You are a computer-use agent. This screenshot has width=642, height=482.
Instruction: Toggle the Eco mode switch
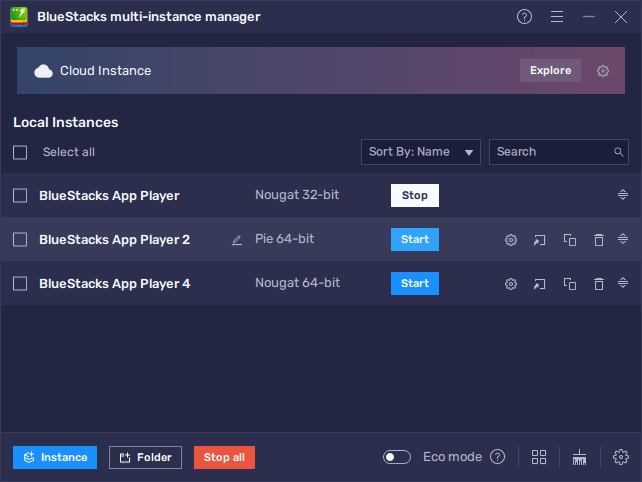tap(397, 457)
